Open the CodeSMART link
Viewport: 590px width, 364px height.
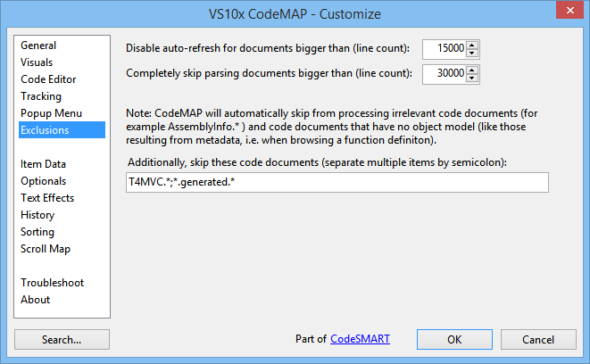[360, 339]
